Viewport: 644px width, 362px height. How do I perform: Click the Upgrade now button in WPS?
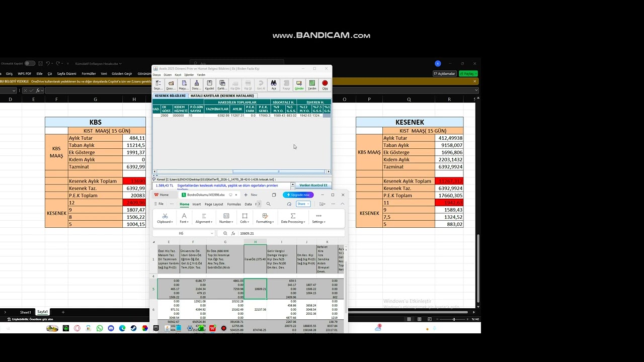(x=298, y=195)
